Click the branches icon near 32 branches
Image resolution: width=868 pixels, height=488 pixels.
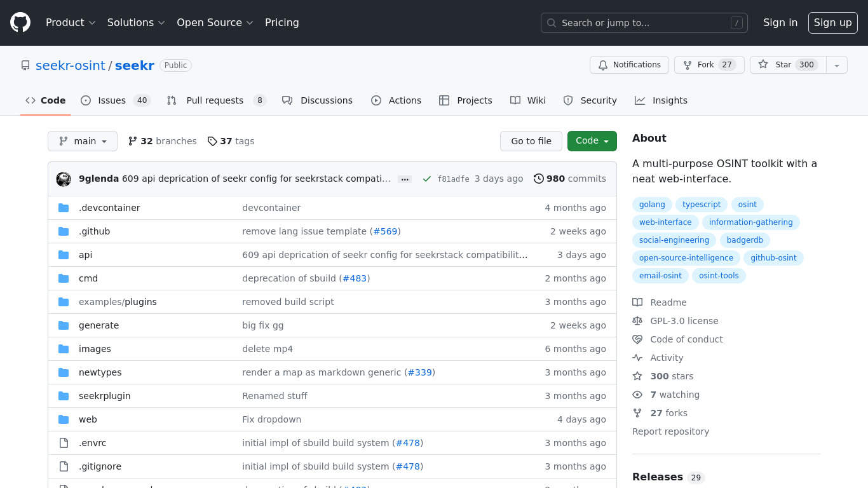click(133, 141)
